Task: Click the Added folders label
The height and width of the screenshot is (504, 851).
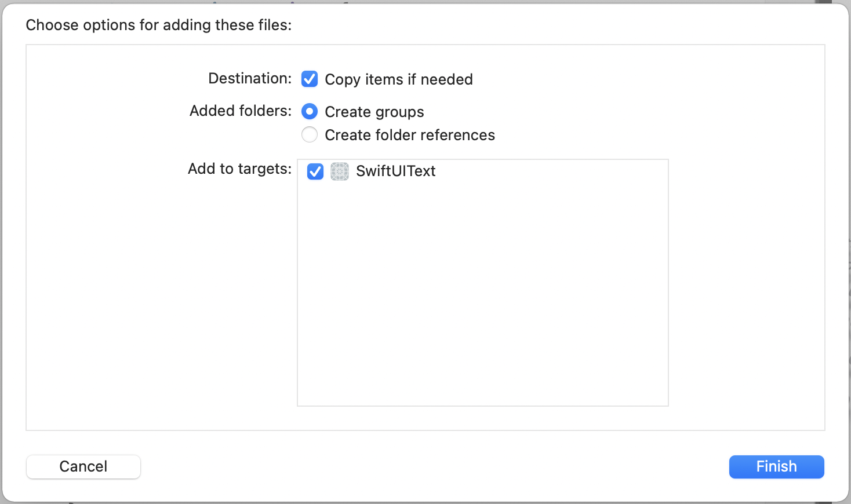Action: click(x=239, y=111)
